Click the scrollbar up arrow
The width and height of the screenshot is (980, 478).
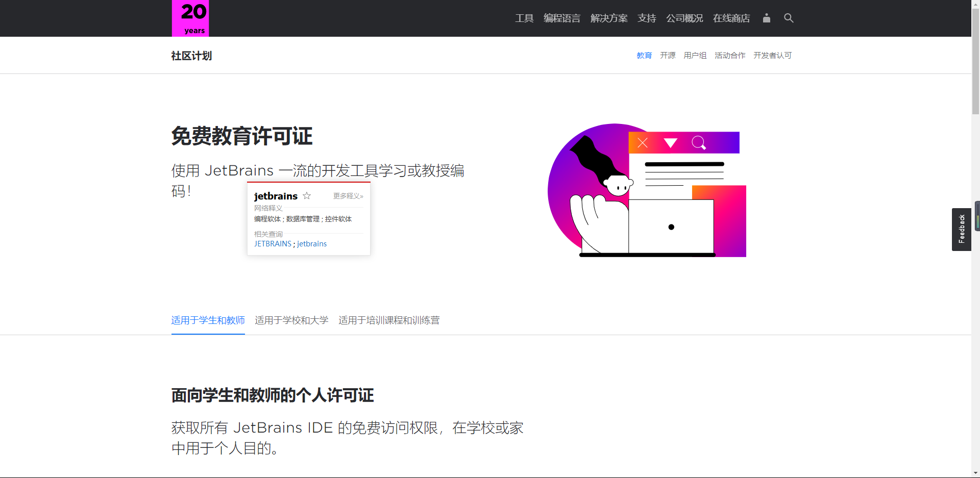click(975, 4)
